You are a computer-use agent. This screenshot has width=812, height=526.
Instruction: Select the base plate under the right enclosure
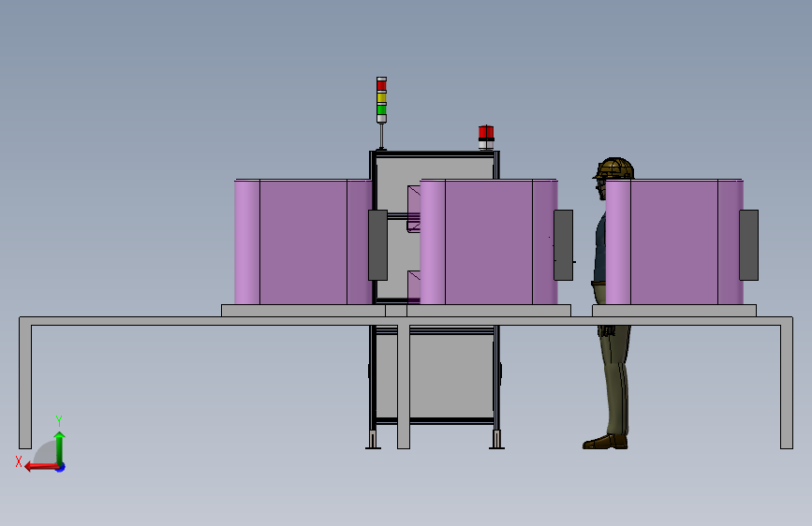[x=674, y=311]
